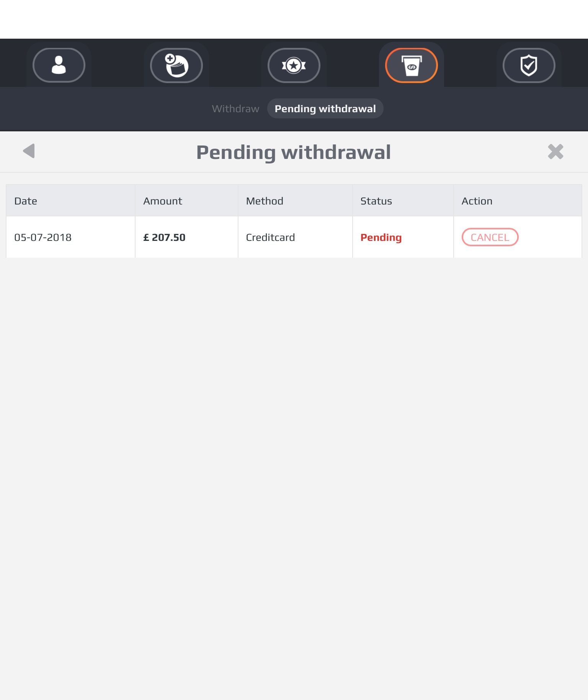Switch to the Withdraw tab
588x700 pixels.
pos(235,109)
